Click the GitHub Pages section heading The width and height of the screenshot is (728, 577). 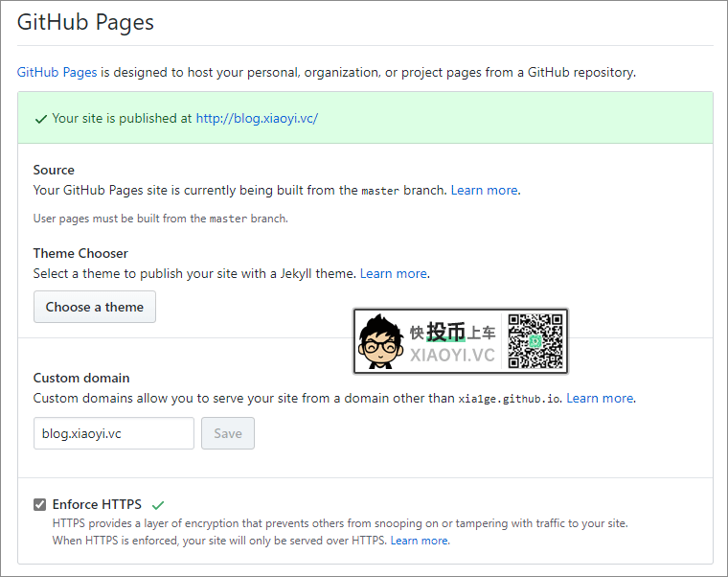(85, 22)
